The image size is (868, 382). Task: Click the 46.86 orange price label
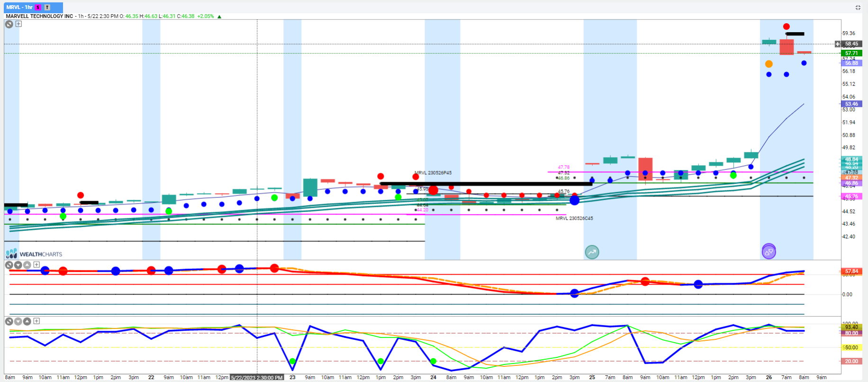point(851,183)
